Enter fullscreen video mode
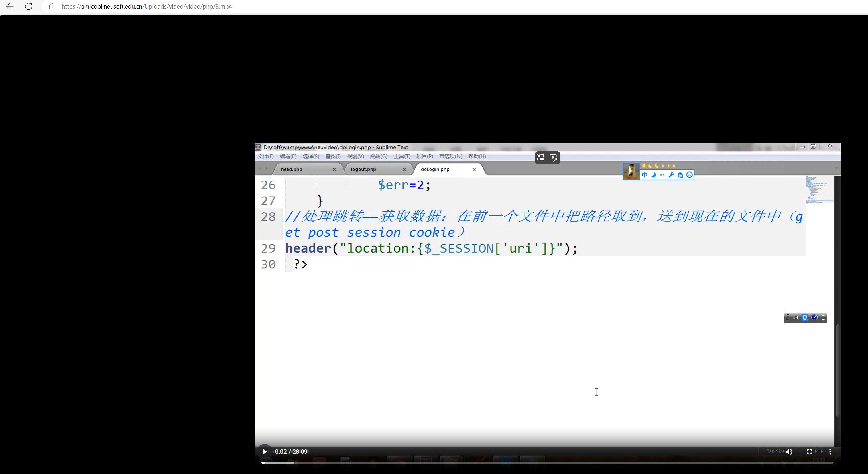 tap(809, 451)
